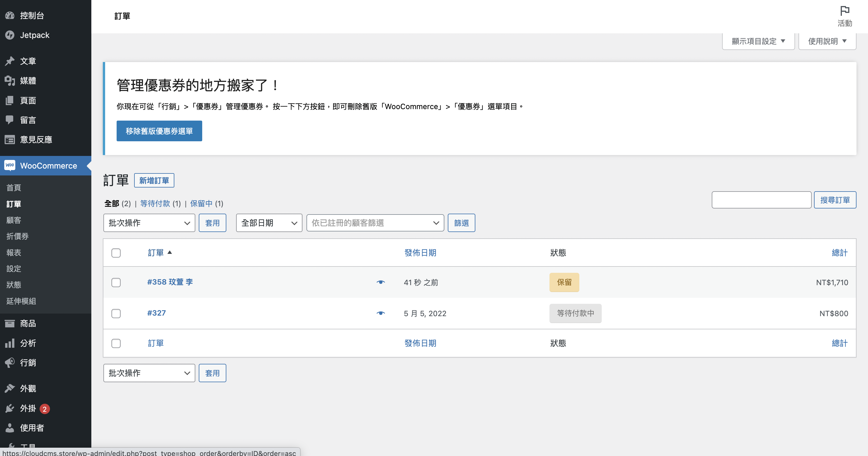Screen dimensions: 868x456
Task: Switch to 等待付款 order status filter
Action: click(155, 203)
